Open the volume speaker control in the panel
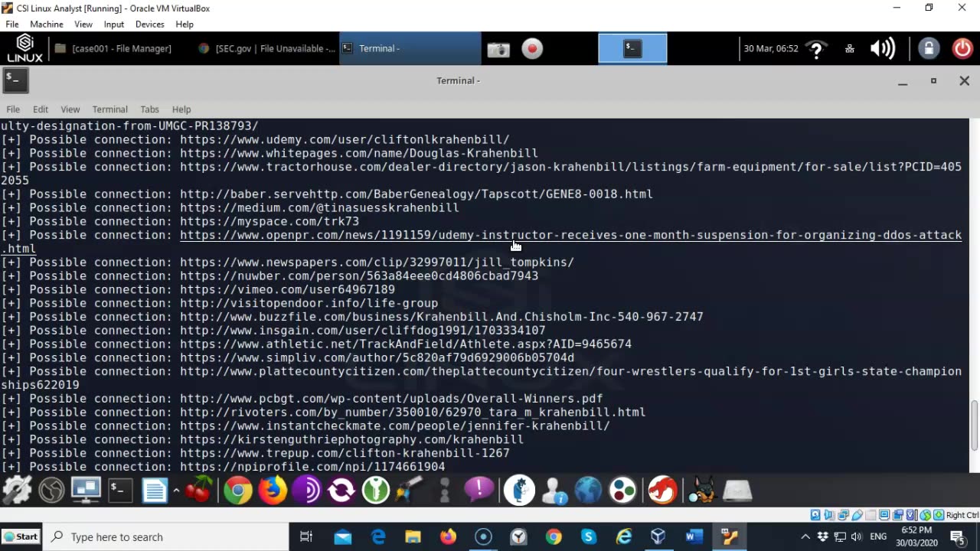This screenshot has width=980, height=551. coord(883,49)
